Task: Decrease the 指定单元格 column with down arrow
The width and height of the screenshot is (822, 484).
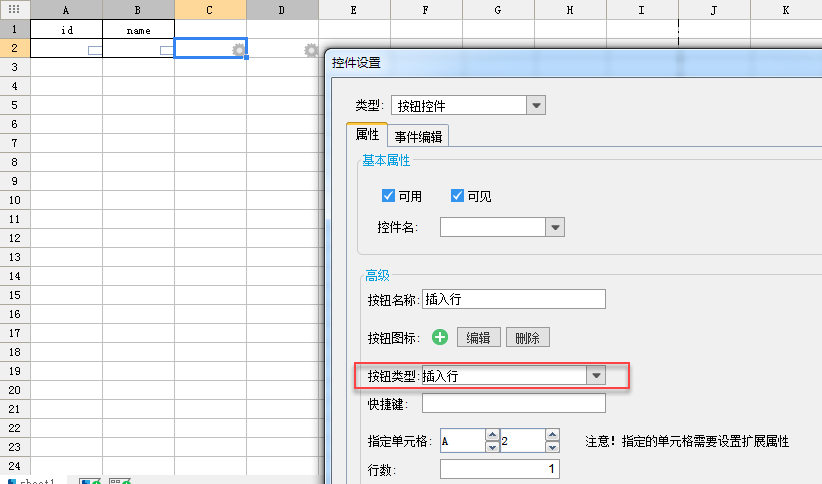Action: (492, 447)
